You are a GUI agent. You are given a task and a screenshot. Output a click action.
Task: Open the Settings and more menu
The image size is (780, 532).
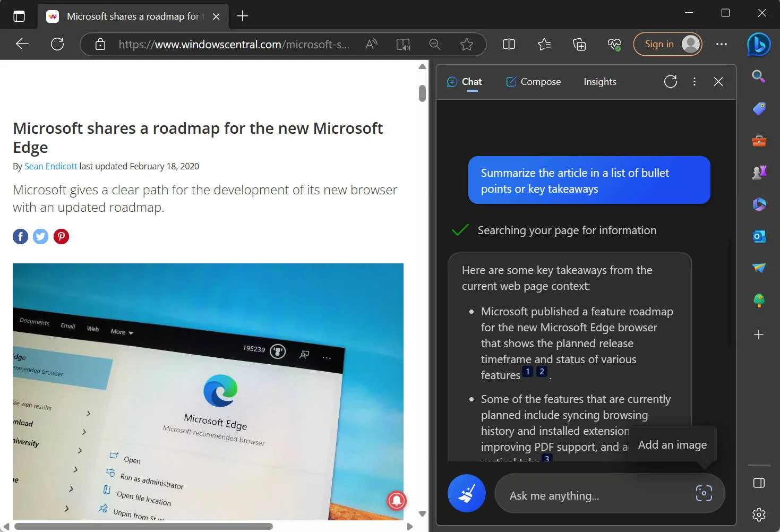[721, 45]
